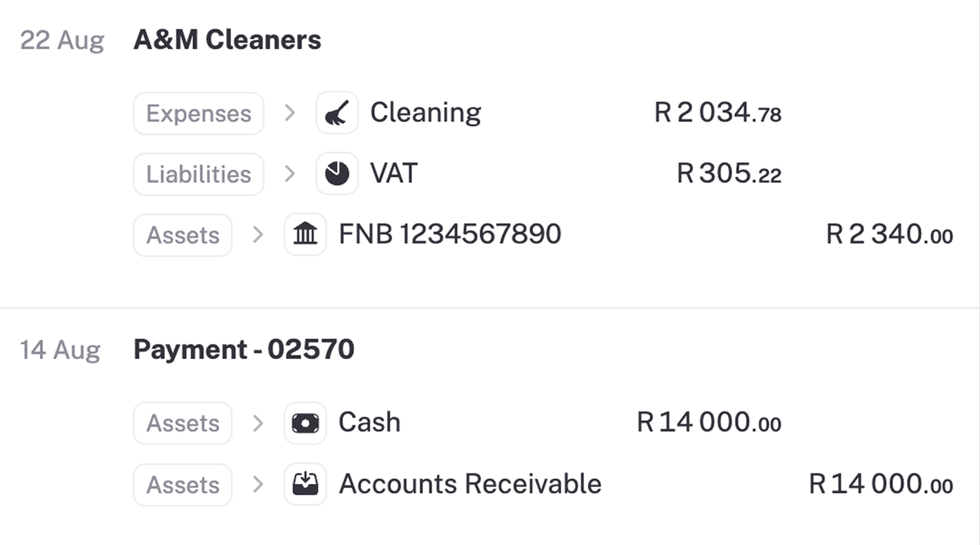Select the Expenses category tag
980x545 pixels.
point(199,114)
